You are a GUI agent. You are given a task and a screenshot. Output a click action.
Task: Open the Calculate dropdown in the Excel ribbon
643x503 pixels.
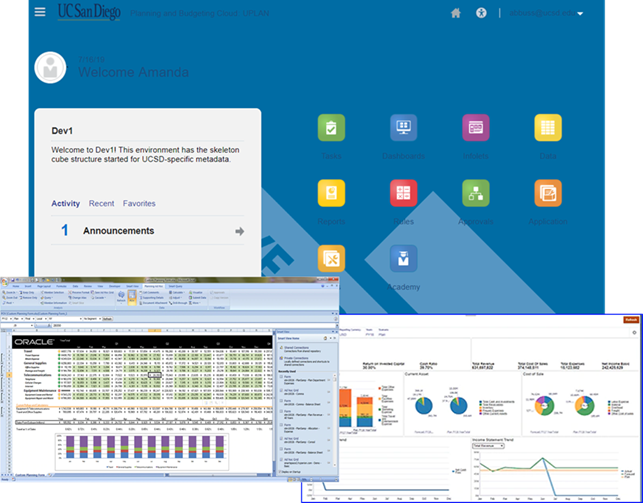(177, 292)
